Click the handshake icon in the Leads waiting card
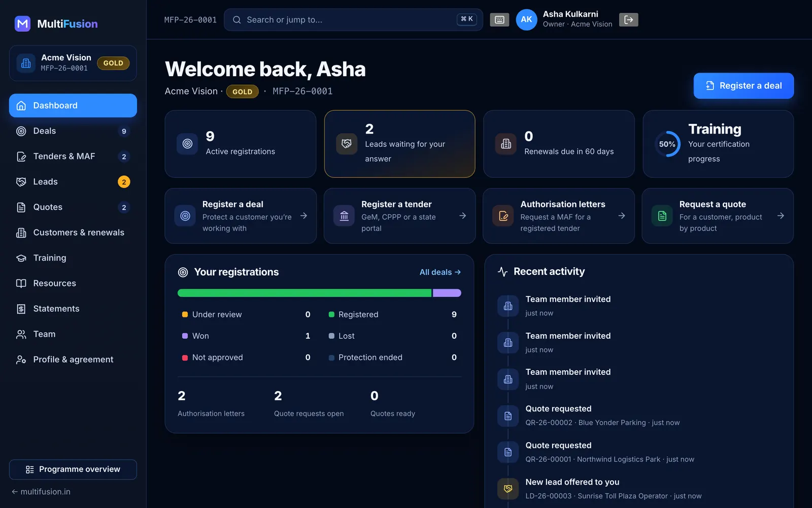The height and width of the screenshot is (508, 812). pos(347,144)
